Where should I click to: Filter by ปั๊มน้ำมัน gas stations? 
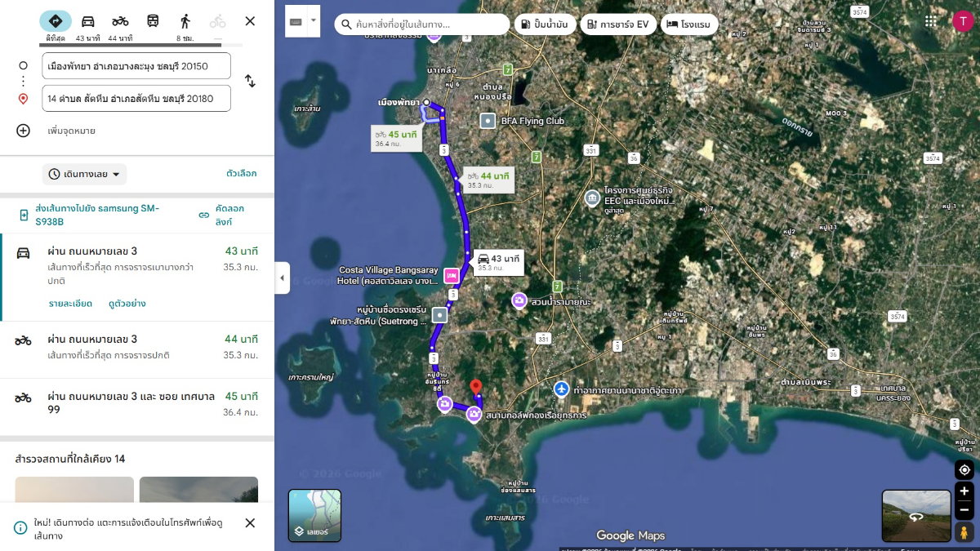click(x=546, y=24)
